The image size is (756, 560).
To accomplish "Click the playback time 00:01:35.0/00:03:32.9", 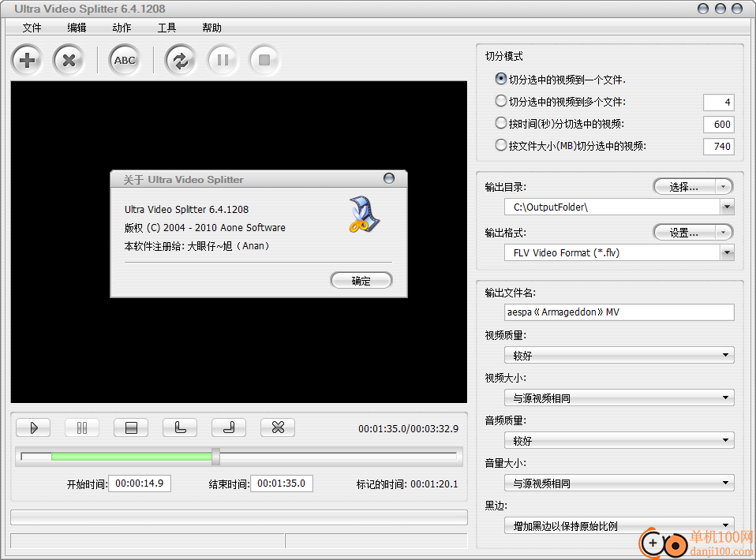I will click(x=408, y=428).
